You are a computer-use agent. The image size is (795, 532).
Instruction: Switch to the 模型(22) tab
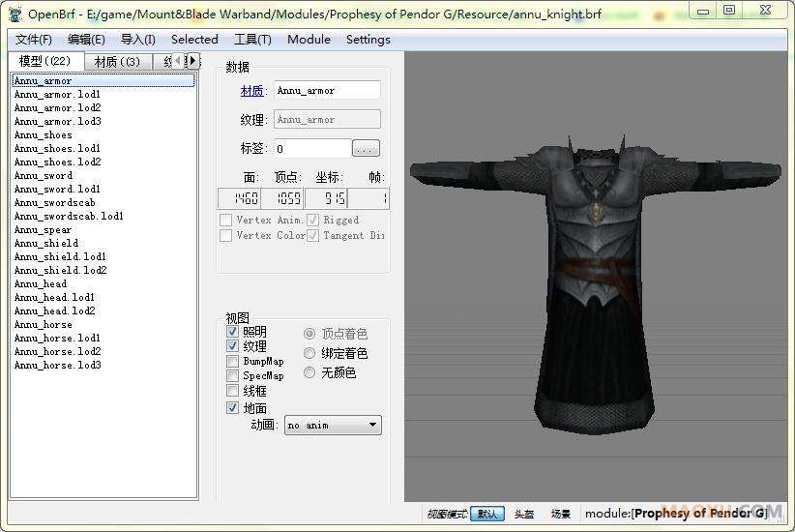[45, 61]
